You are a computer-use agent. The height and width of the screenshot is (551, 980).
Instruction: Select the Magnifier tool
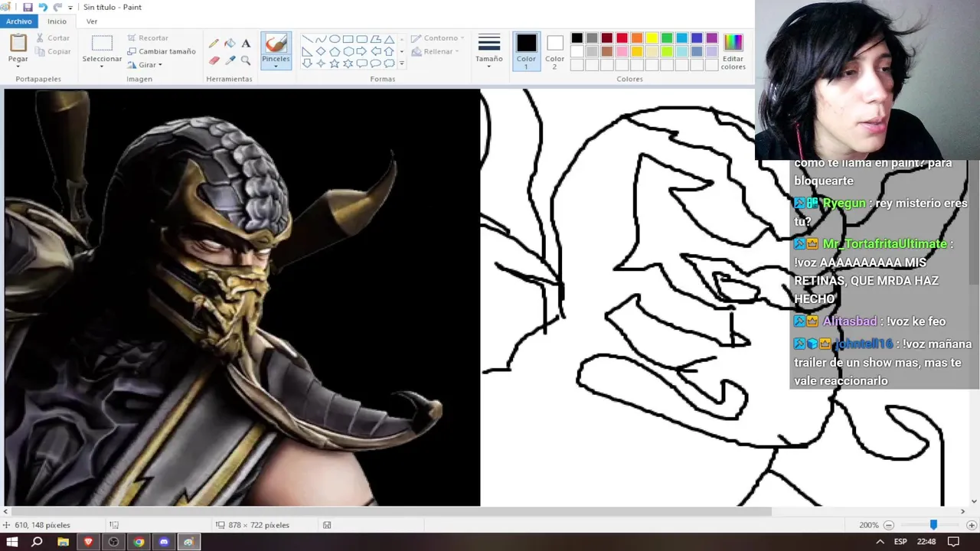[x=246, y=60]
